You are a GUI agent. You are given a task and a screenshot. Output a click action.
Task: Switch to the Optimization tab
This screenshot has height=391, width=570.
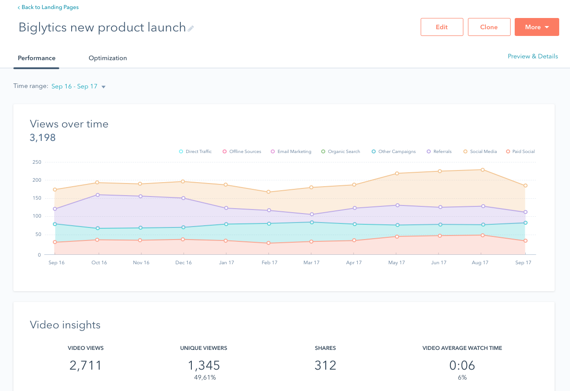pos(108,58)
